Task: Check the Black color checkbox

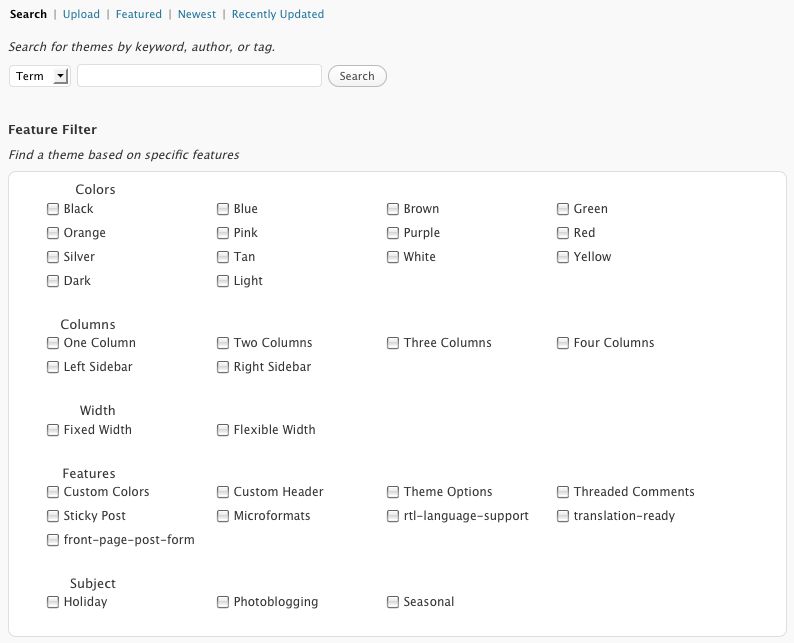Action: (53, 209)
